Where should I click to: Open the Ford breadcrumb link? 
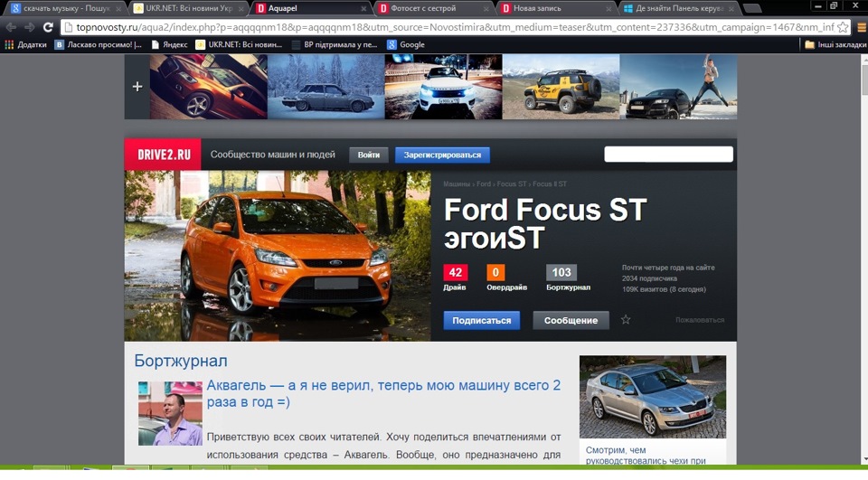click(483, 184)
